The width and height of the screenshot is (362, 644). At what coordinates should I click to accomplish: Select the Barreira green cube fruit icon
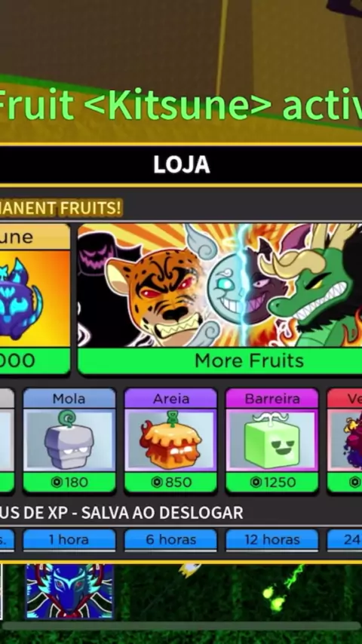pyautogui.click(x=272, y=440)
